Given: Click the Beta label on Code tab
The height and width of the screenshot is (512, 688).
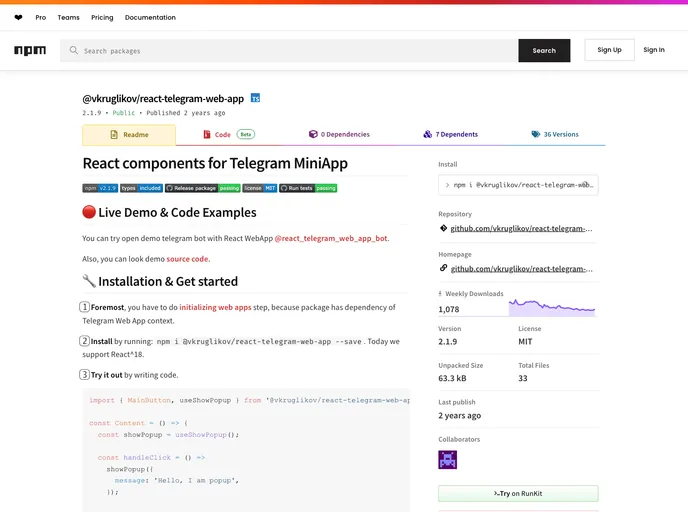Looking at the screenshot, I should 246,134.
